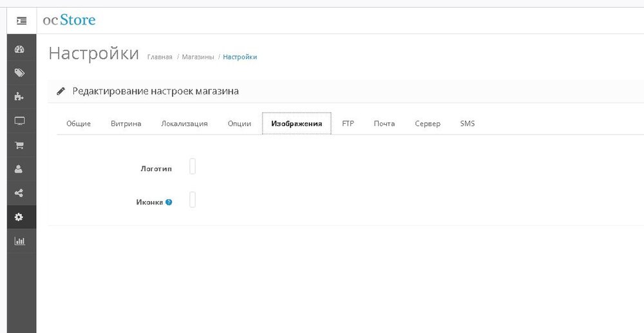Click the Логотип image placeholder
The height and width of the screenshot is (333, 644).
193,167
